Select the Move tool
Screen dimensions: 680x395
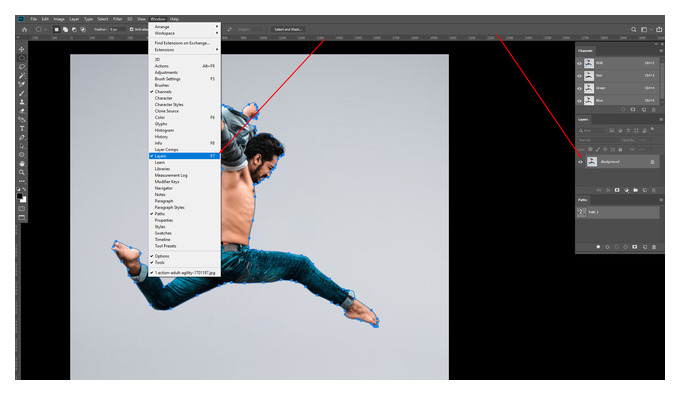[x=22, y=49]
